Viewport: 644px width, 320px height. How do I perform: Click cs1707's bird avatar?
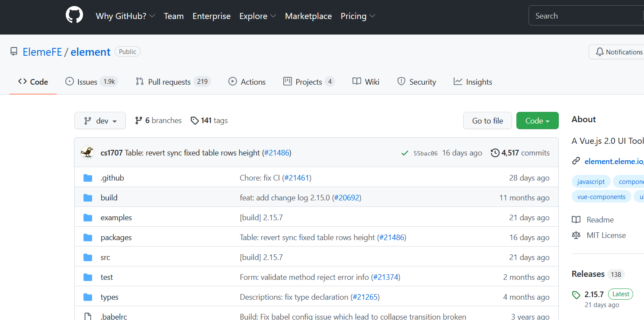[87, 152]
